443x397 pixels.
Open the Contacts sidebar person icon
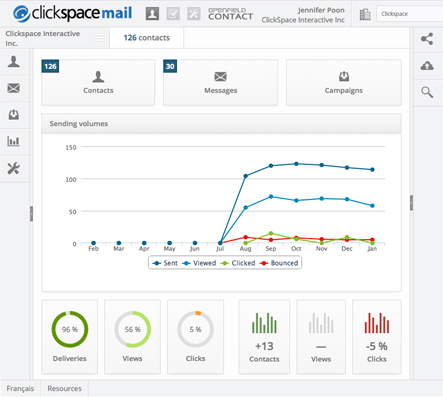click(14, 62)
